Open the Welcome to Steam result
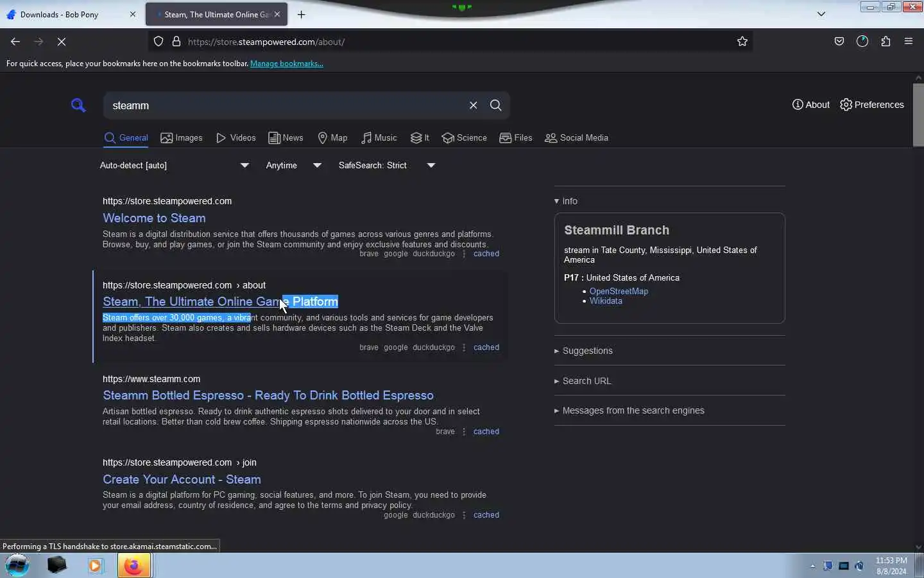924x578 pixels. (154, 218)
